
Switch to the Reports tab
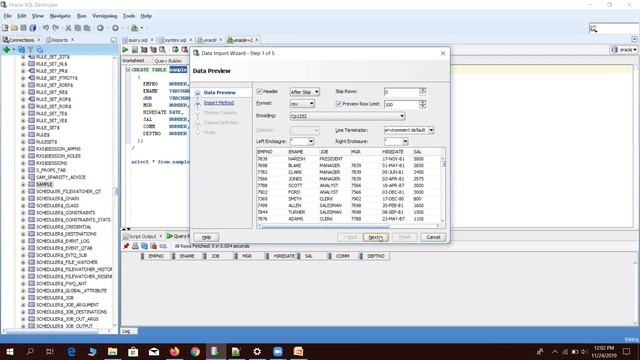pyautogui.click(x=60, y=40)
